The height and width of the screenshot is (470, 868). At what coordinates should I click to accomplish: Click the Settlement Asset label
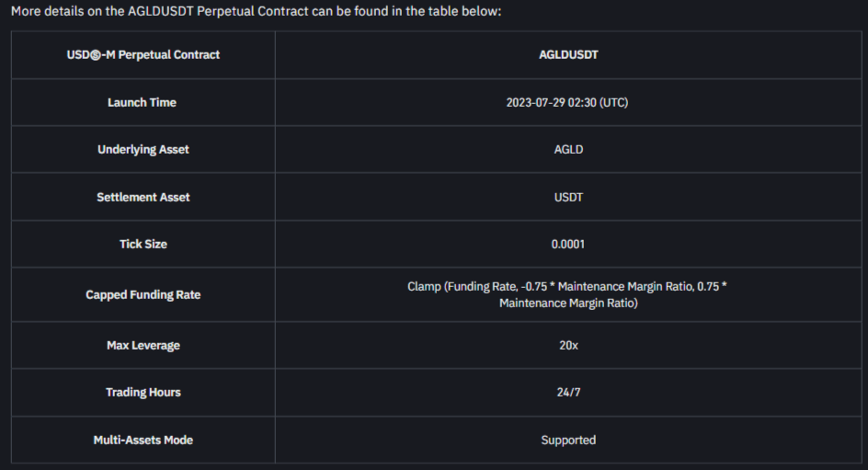click(143, 197)
